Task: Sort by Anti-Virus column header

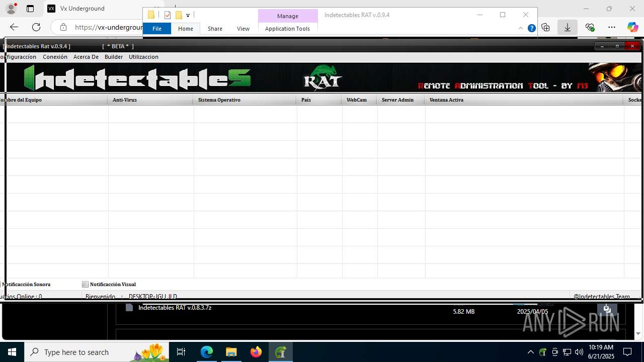Action: pos(150,100)
